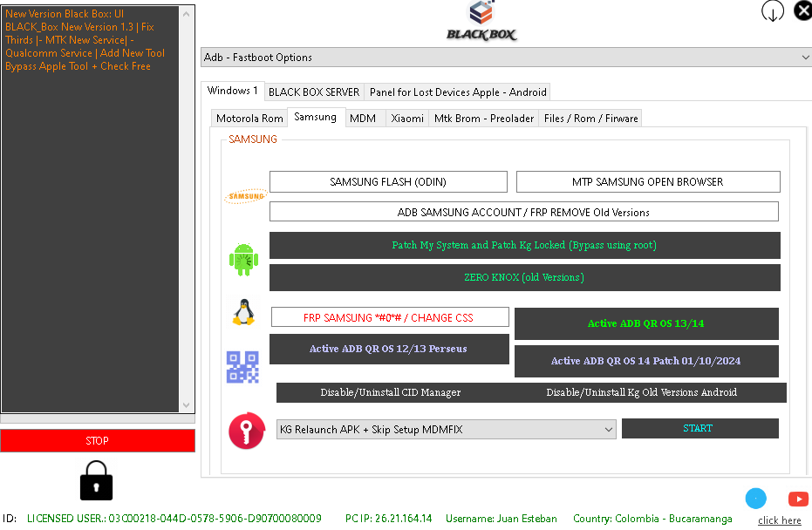This screenshot has height=530, width=812.
Task: Click the green Android robot icon
Action: pos(244,259)
